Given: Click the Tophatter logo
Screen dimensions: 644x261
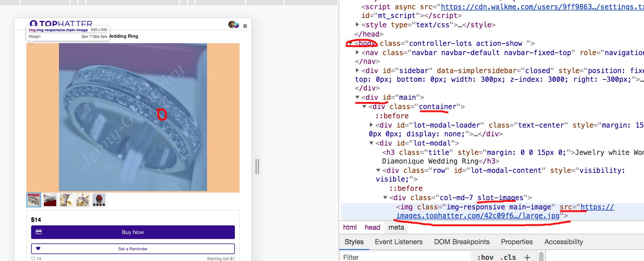Looking at the screenshot, I should click(61, 23).
